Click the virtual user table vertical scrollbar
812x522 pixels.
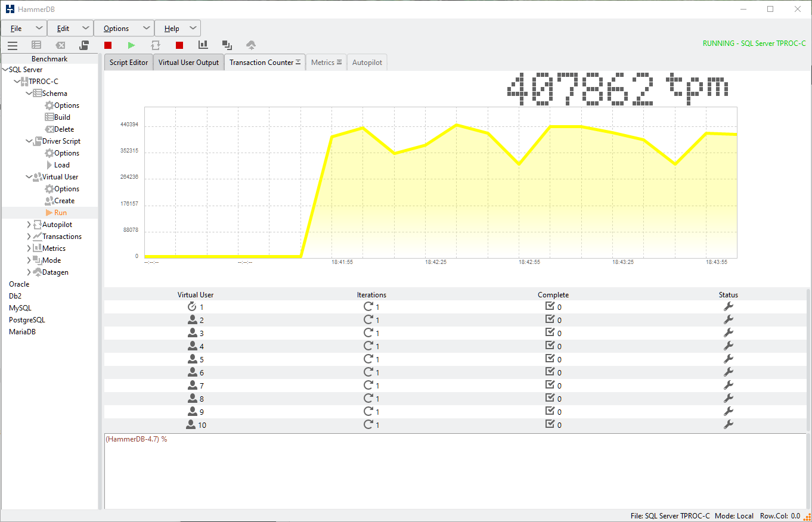point(808,360)
